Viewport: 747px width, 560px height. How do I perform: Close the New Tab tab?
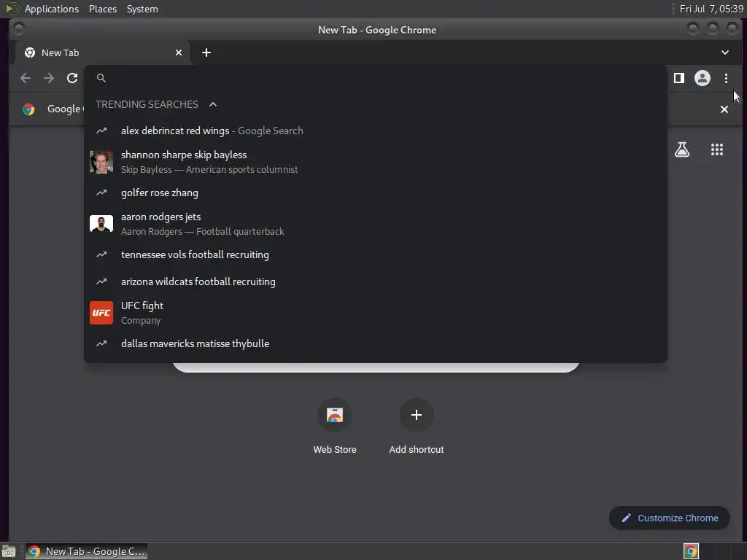pos(179,52)
